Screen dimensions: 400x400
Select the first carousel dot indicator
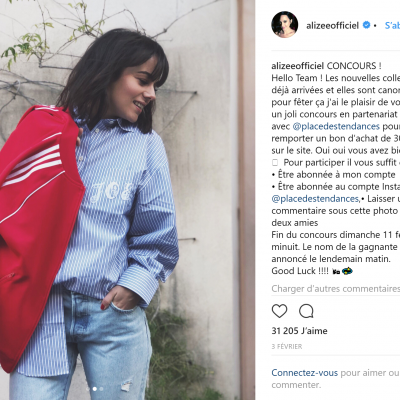[88, 389]
